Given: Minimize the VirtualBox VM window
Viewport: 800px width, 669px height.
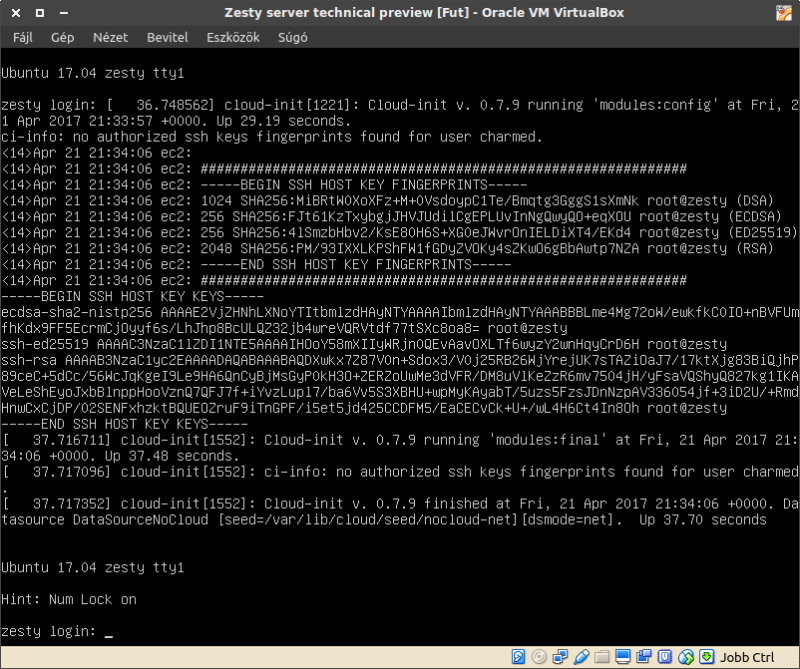Looking at the screenshot, I should (x=64, y=13).
